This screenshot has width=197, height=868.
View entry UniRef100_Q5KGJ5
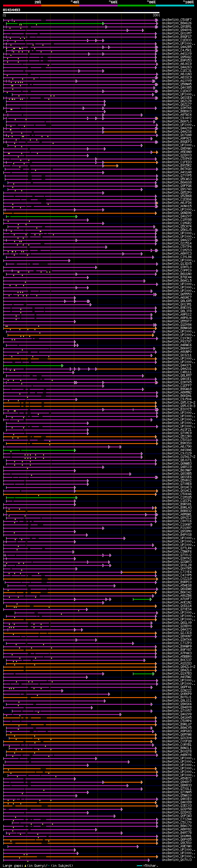(x=177, y=230)
